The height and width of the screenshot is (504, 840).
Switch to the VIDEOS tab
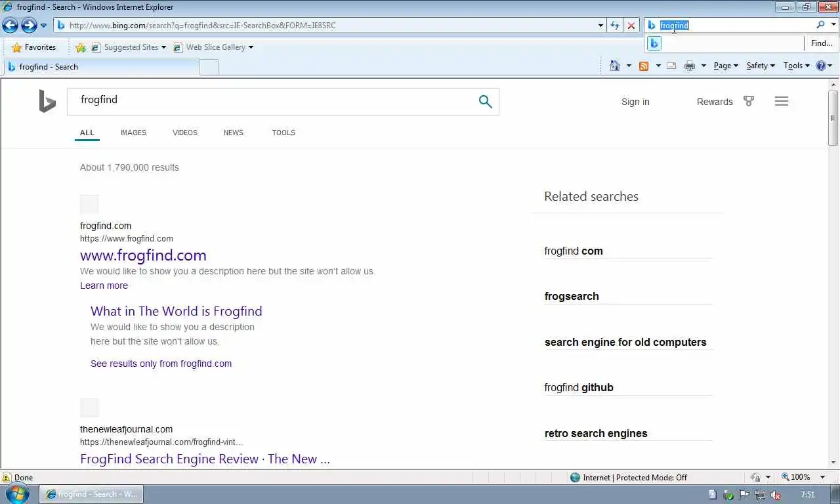185,133
